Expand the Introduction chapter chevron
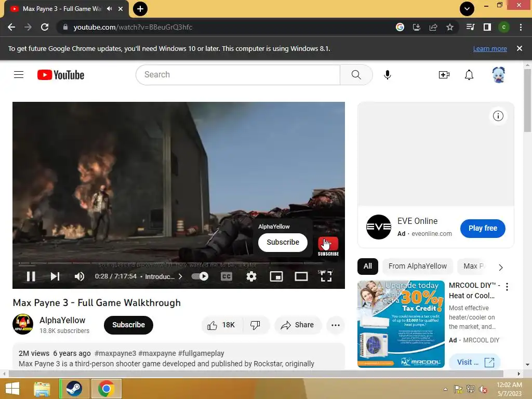Screen dimensions: 532x399 pos(180,276)
